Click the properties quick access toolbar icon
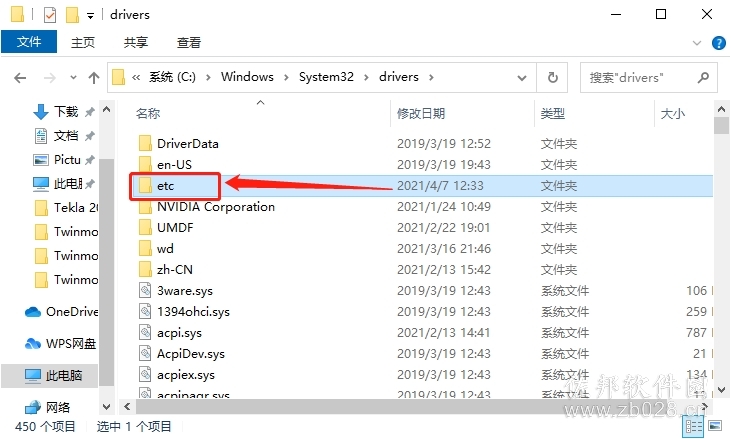This screenshot has width=731, height=439. pyautogui.click(x=49, y=15)
